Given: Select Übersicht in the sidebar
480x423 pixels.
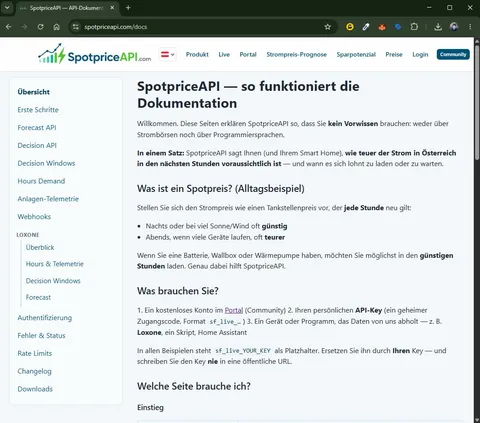Looking at the screenshot, I should (x=34, y=92).
